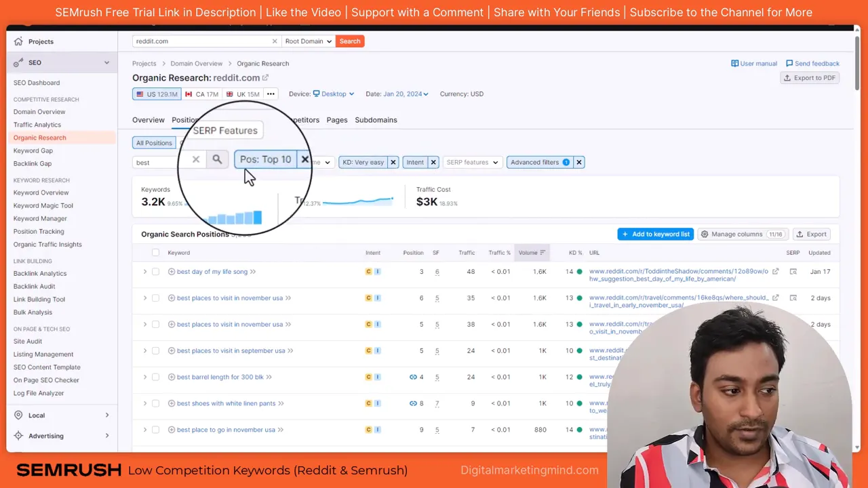This screenshot has width=868, height=488.
Task: Select Organic Research in the SEO sidebar
Action: 39,138
